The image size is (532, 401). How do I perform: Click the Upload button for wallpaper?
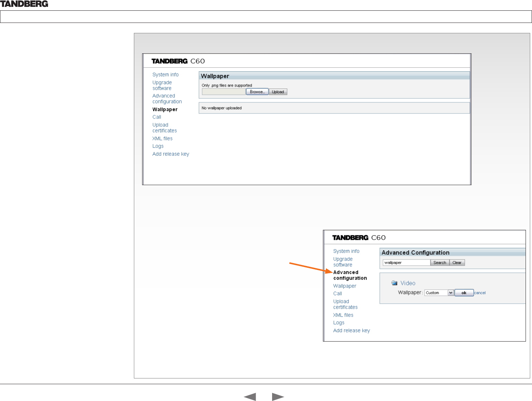tap(278, 92)
